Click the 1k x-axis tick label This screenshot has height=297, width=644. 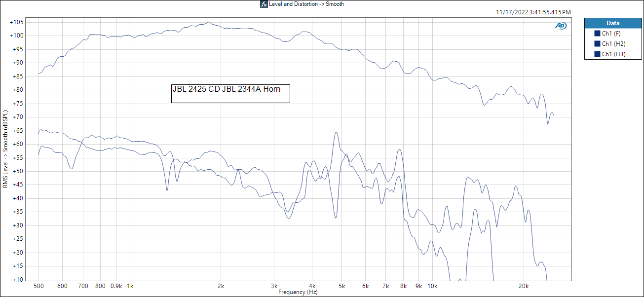(130, 286)
